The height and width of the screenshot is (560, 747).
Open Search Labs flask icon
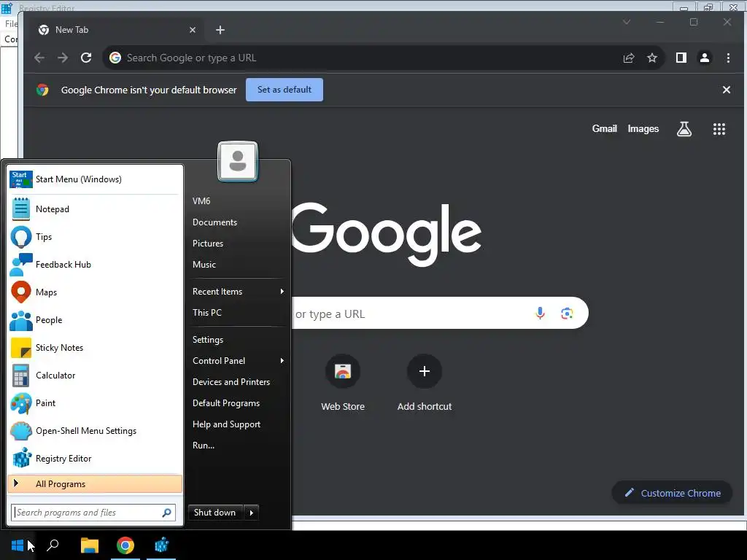click(x=684, y=128)
